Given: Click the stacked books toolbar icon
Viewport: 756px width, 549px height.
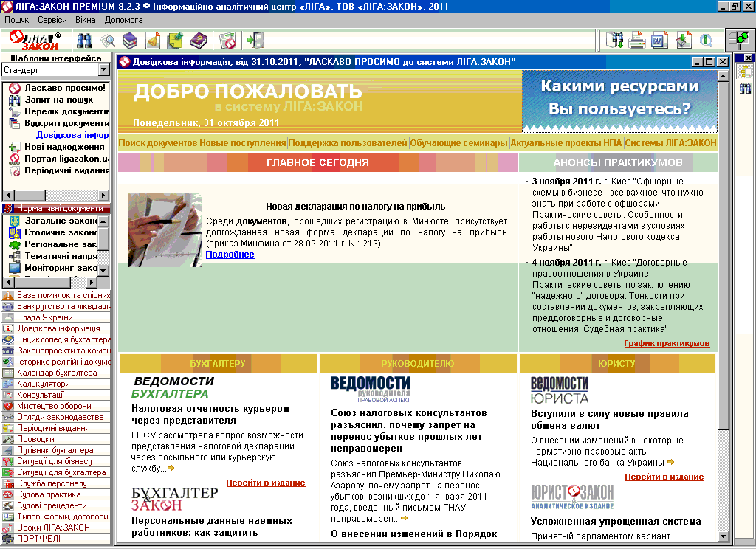Looking at the screenshot, I should point(130,41).
